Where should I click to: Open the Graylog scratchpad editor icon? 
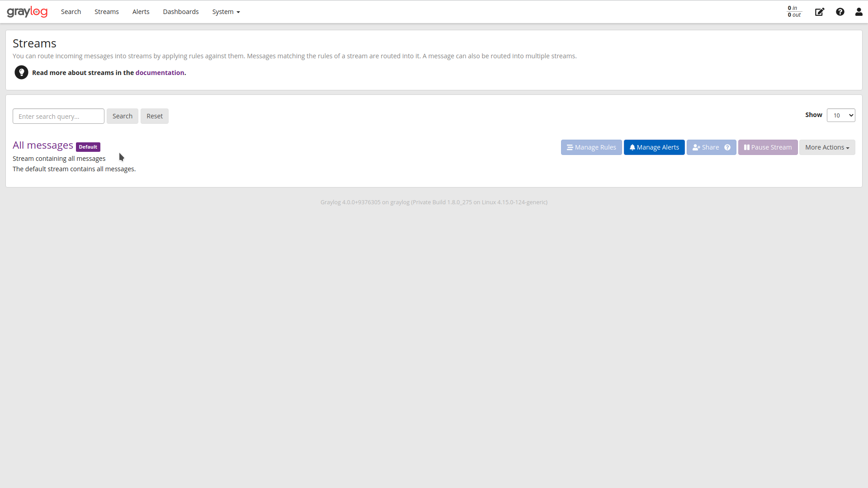tap(819, 12)
